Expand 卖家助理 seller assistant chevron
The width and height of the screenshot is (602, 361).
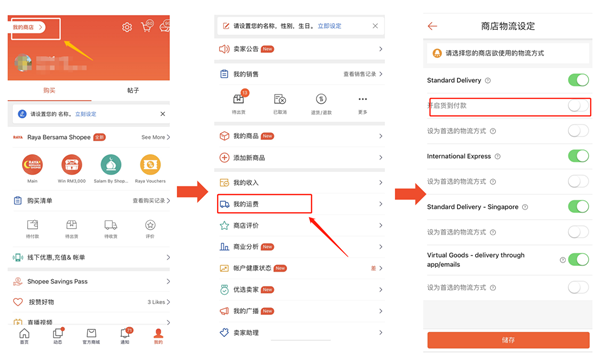pyautogui.click(x=380, y=333)
